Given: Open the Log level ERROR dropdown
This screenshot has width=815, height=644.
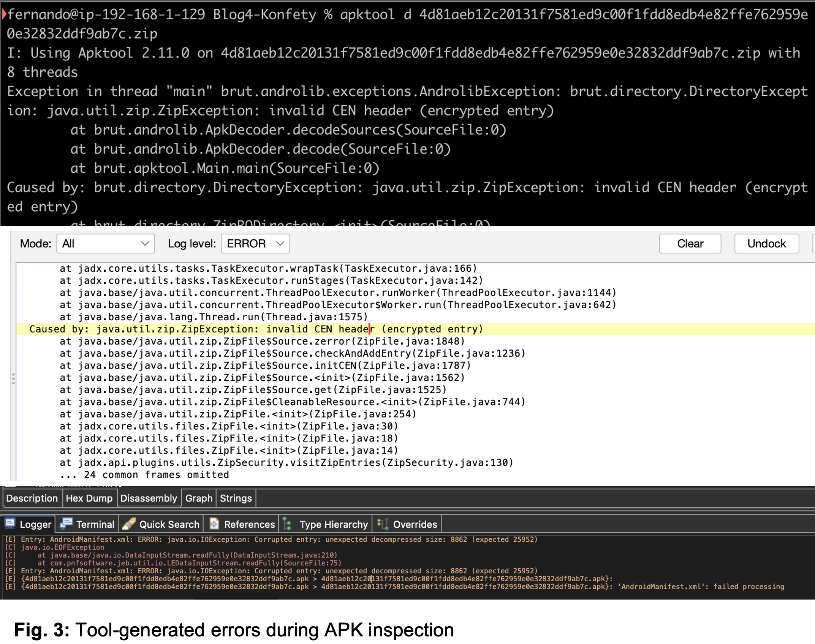Looking at the screenshot, I should [x=255, y=244].
